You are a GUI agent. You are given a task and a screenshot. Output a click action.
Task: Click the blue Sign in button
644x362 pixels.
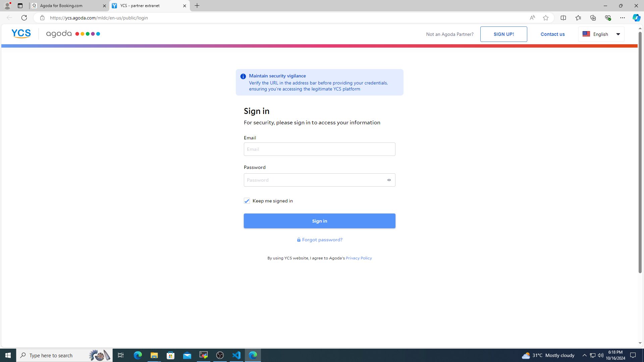319,221
